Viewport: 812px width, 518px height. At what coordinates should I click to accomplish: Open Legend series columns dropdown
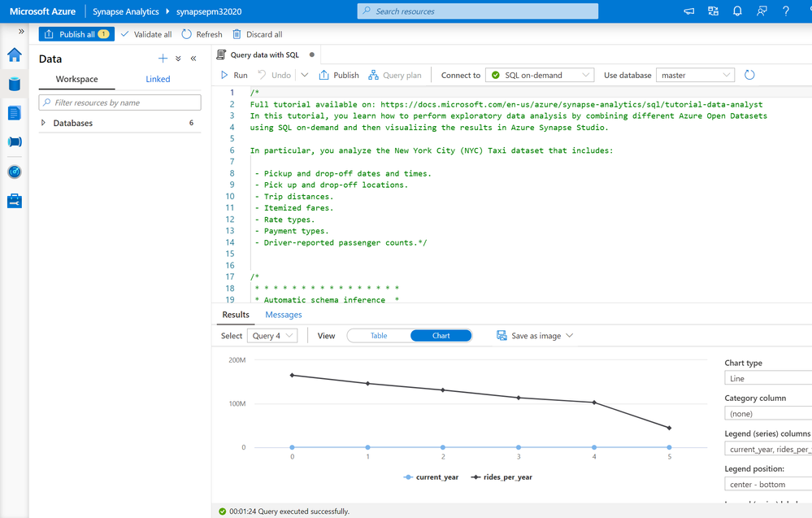pos(768,449)
